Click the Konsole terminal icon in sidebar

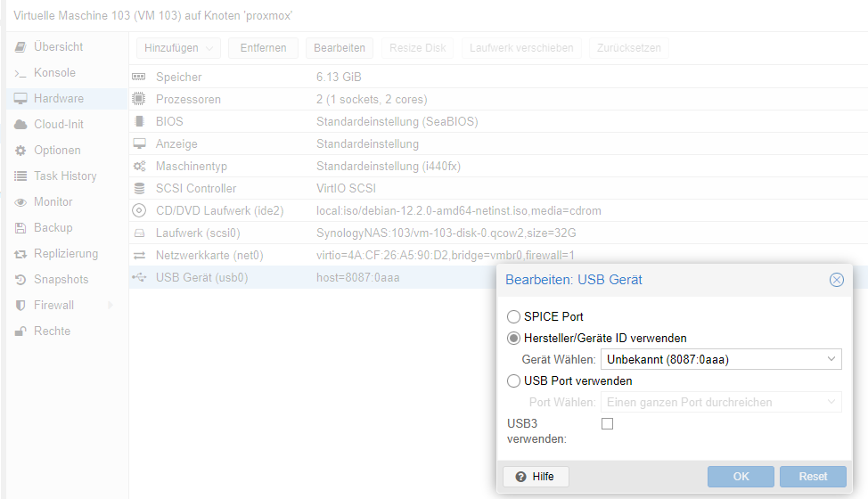coord(20,73)
